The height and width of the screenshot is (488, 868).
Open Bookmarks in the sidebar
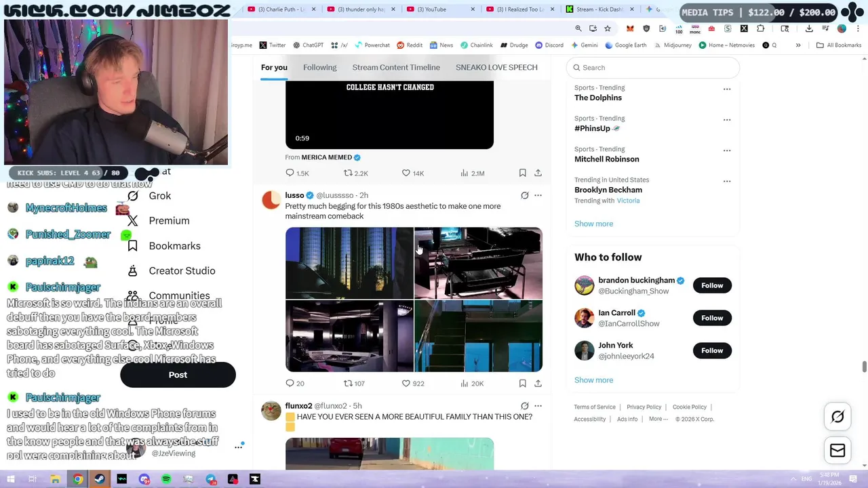(164, 246)
